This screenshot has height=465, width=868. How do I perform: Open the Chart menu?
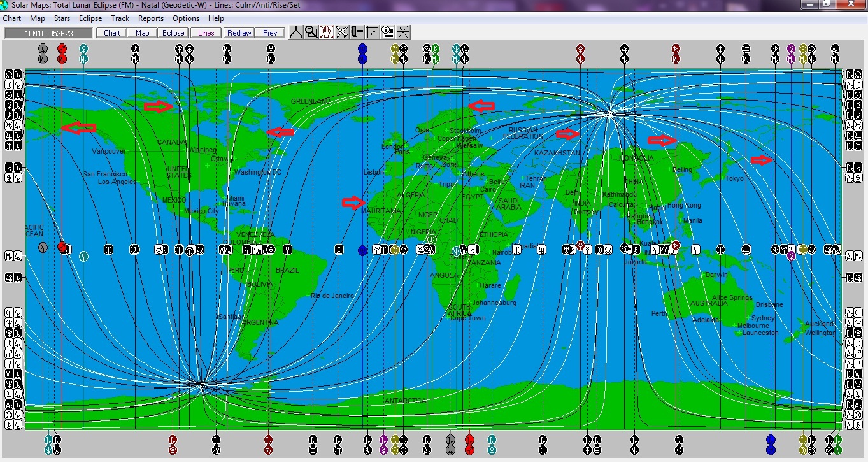point(12,18)
